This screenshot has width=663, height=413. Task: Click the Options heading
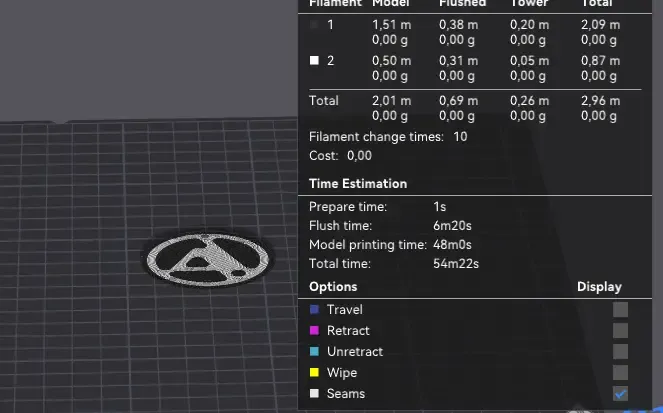click(x=333, y=287)
